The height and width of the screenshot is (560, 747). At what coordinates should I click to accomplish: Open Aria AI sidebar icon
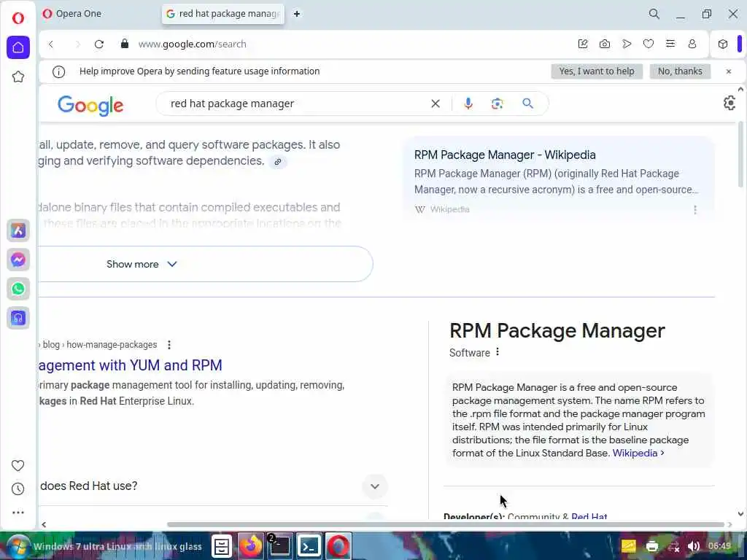tap(18, 231)
